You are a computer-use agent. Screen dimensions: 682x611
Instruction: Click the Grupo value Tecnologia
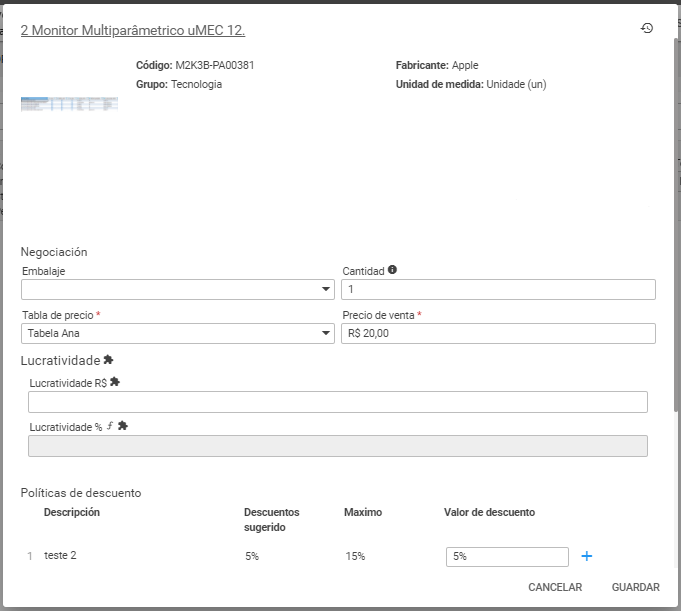tap(196, 84)
